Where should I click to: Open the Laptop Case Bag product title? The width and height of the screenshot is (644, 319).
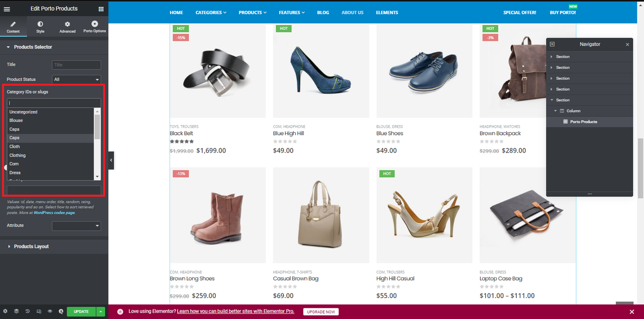[501, 279]
